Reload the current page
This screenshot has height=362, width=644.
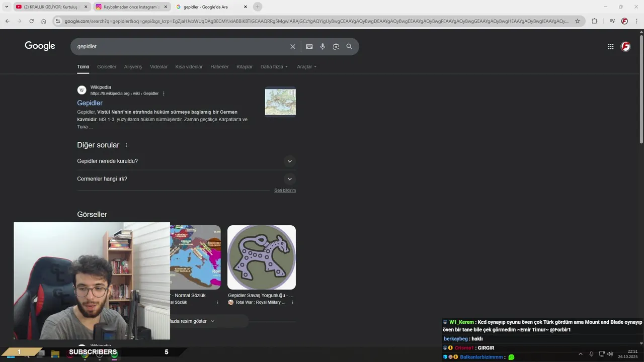31,21
